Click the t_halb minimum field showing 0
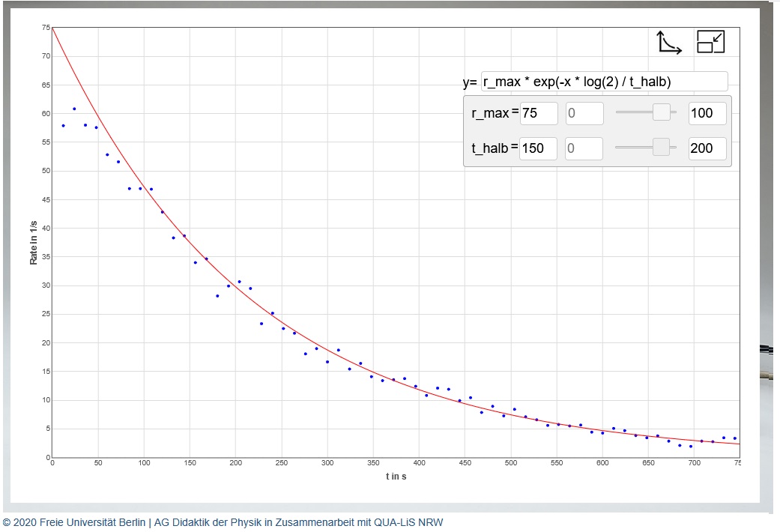Viewport: 780px width, 532px height. (x=584, y=148)
